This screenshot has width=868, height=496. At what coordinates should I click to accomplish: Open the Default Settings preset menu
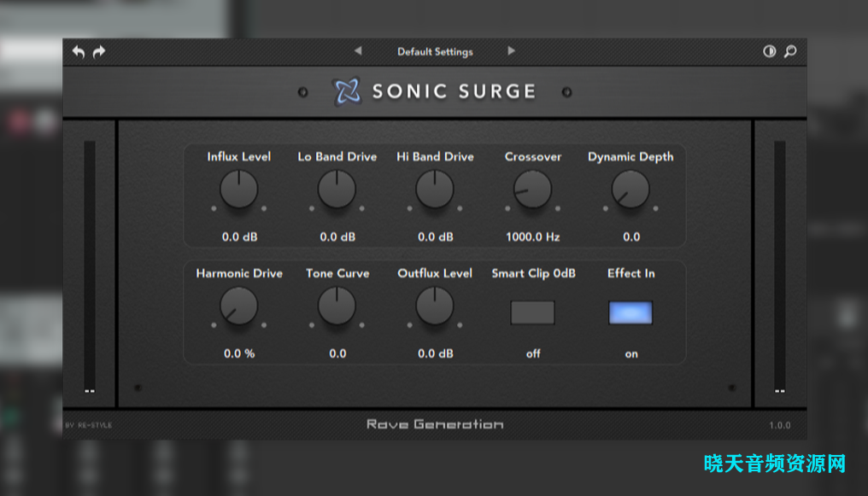[x=435, y=52]
